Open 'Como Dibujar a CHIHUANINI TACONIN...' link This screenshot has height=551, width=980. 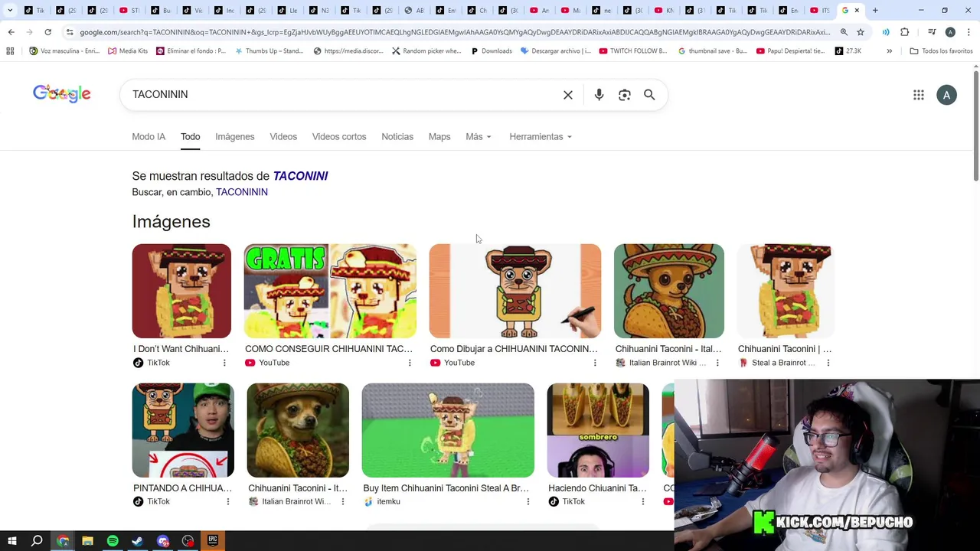coord(514,349)
